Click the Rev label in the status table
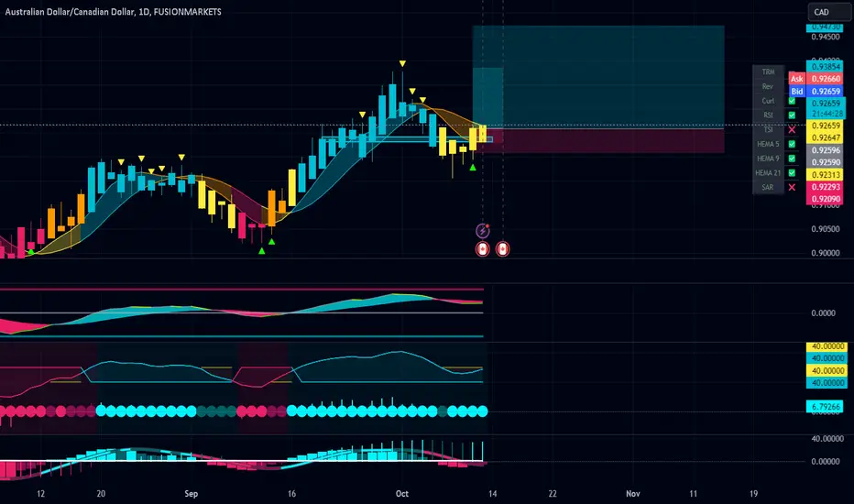 tap(768, 86)
